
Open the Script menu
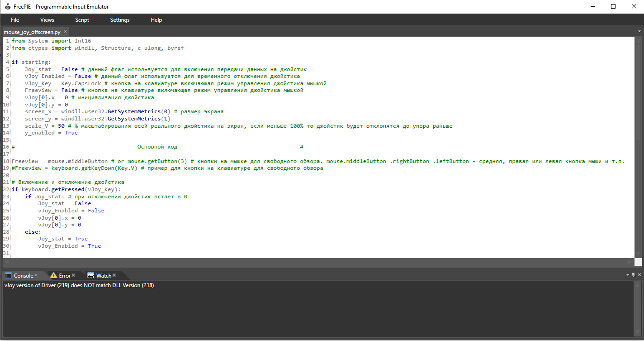point(82,20)
